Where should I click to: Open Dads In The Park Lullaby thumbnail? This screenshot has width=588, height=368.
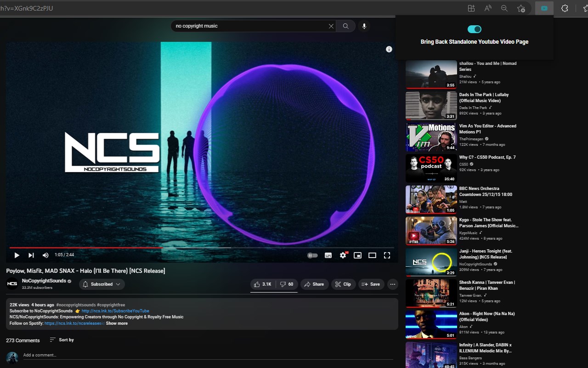click(x=431, y=105)
